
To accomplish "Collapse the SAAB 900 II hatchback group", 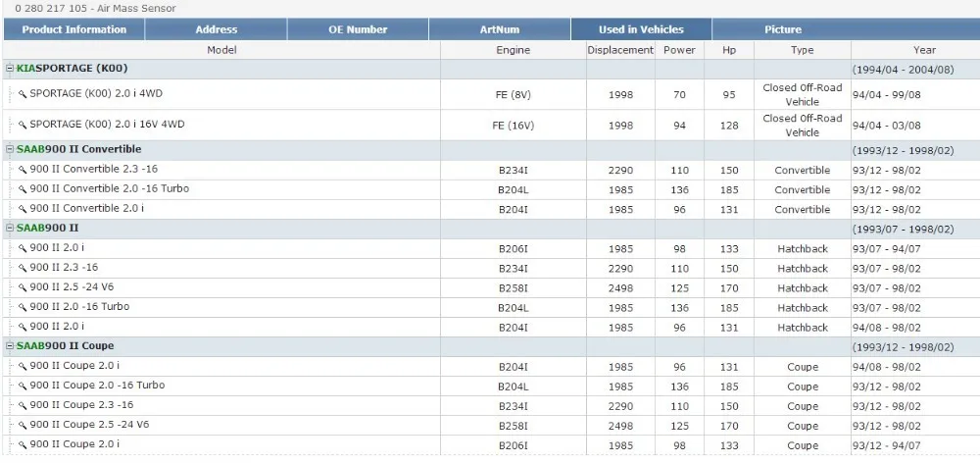I will [10, 229].
